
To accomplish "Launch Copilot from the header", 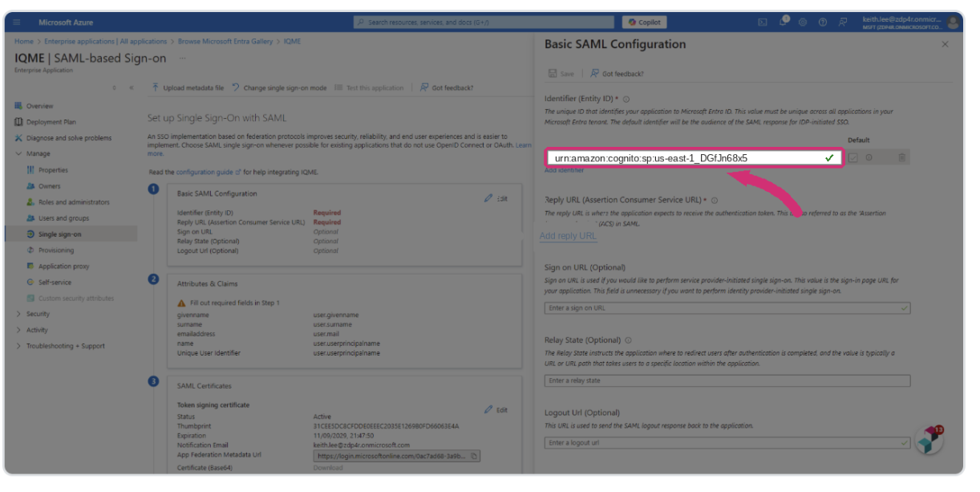I will pos(644,22).
